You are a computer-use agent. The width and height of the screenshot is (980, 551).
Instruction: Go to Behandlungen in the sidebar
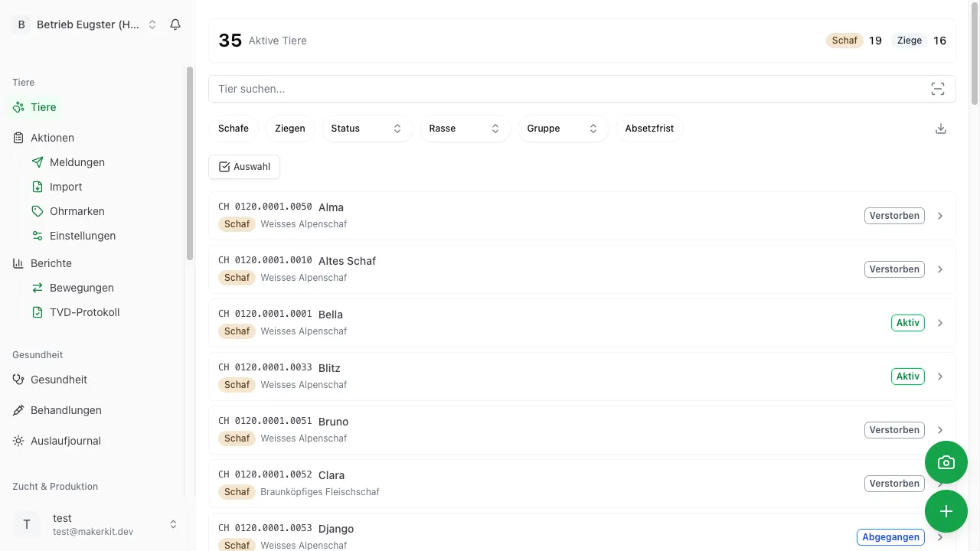pyautogui.click(x=66, y=410)
